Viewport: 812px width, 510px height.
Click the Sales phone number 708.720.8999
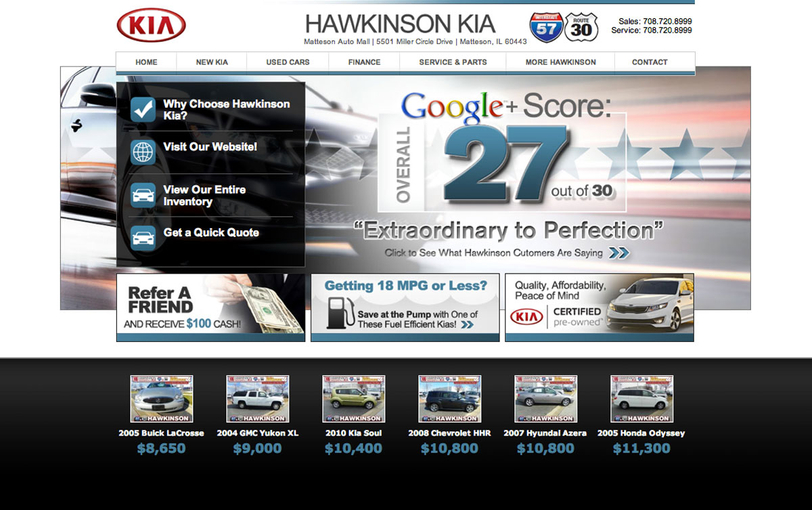pos(667,22)
